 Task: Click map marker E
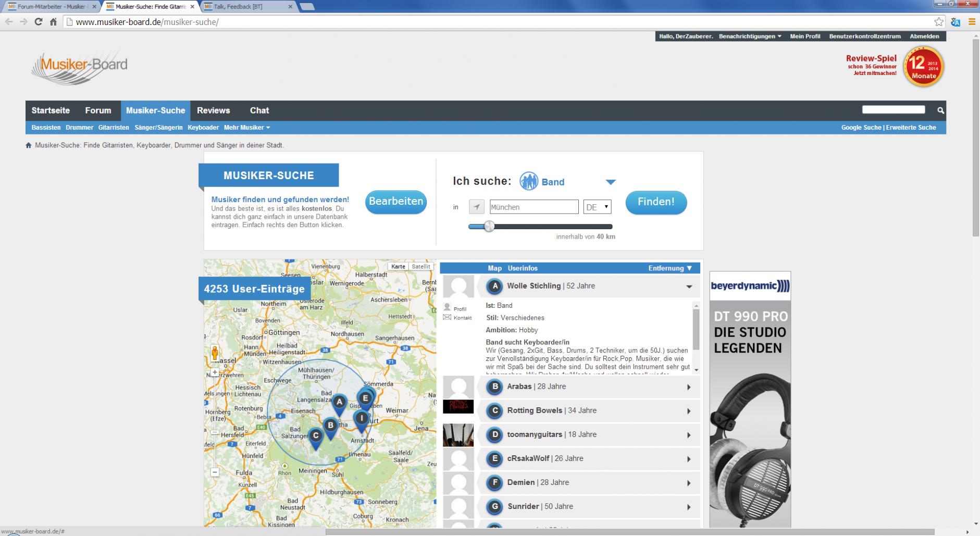[x=365, y=400]
